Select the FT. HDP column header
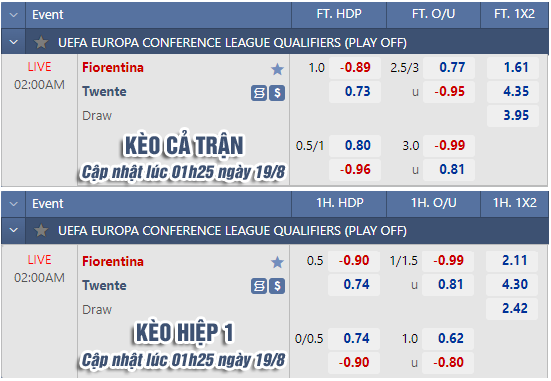Screen dimensions: 551x381 (339, 14)
